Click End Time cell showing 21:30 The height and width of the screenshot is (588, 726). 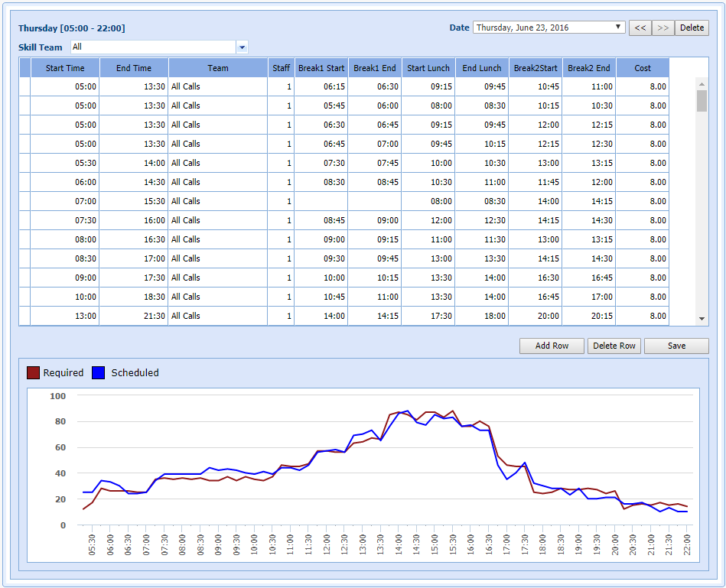point(134,316)
